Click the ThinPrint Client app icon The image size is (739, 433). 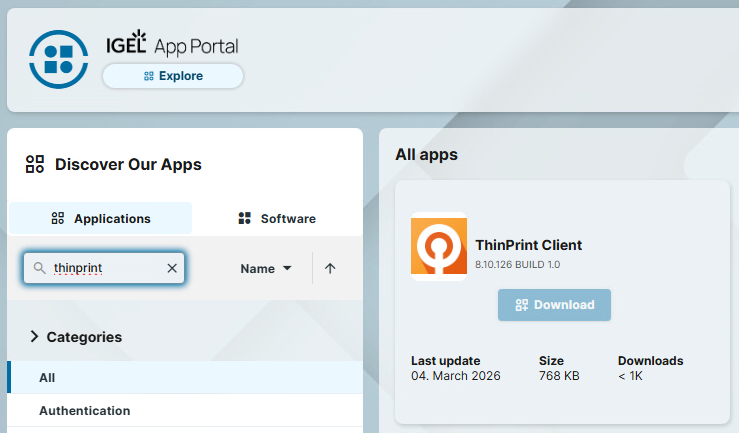tap(439, 246)
